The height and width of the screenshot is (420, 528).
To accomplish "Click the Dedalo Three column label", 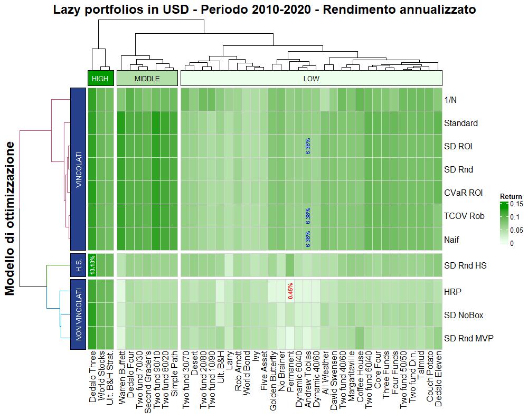I will 92,377.
